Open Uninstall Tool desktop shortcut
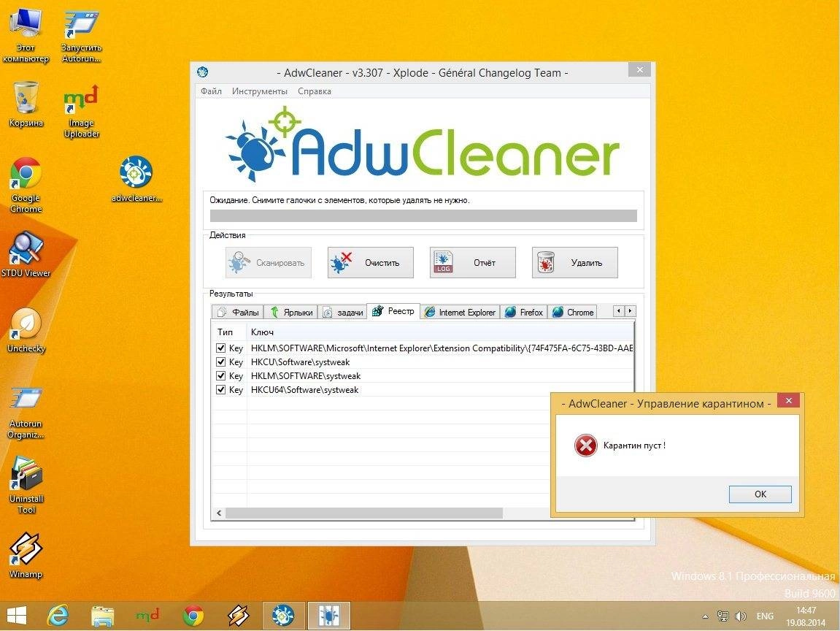This screenshot has height=631, width=840. click(x=26, y=485)
